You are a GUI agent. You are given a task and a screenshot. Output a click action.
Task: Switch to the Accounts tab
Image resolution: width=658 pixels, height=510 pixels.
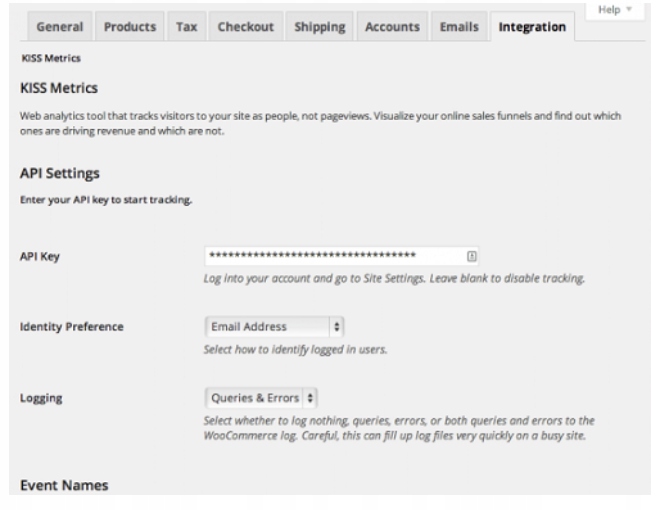395,26
